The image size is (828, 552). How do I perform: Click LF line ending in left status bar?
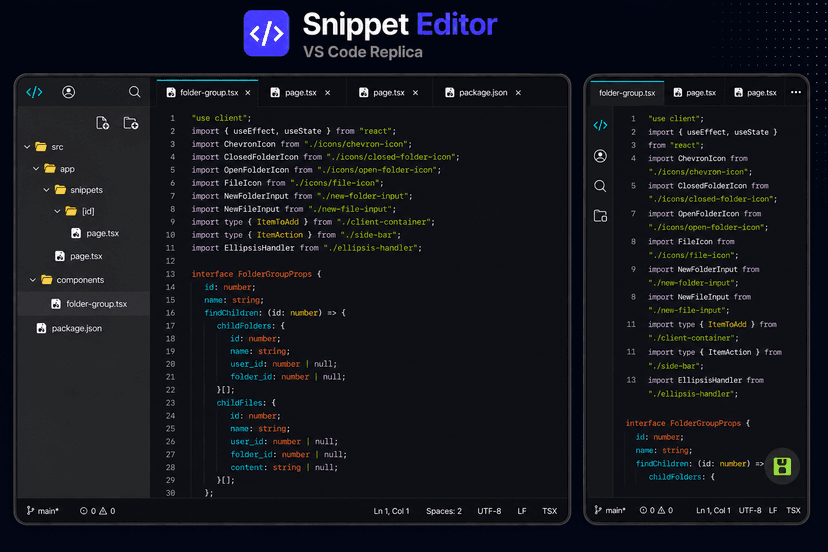pos(522,511)
